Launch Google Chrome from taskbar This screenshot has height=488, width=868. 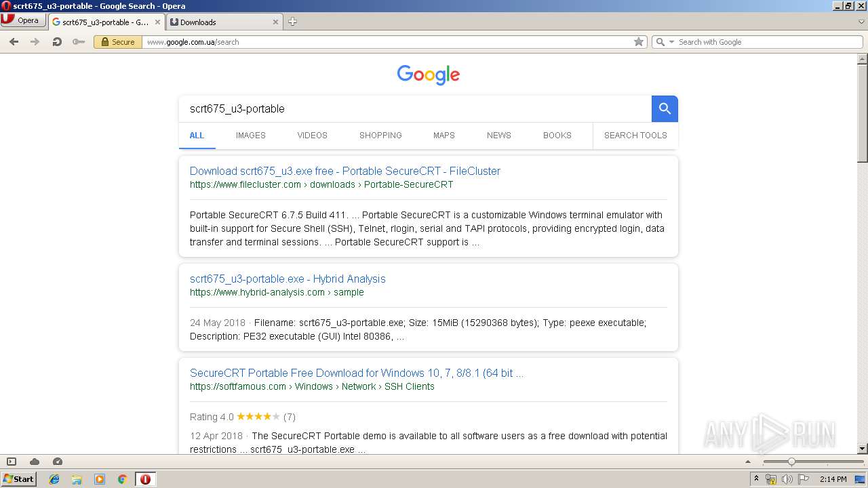pyautogui.click(x=123, y=479)
